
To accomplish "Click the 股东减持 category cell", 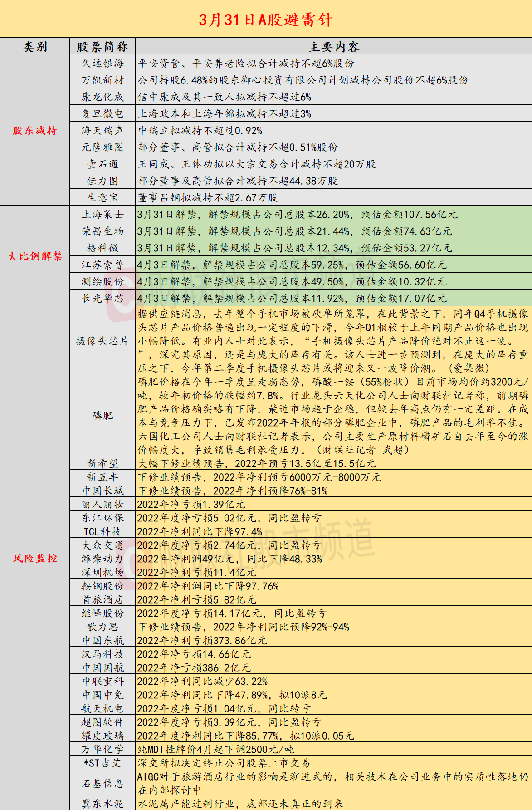I will coord(35,131).
